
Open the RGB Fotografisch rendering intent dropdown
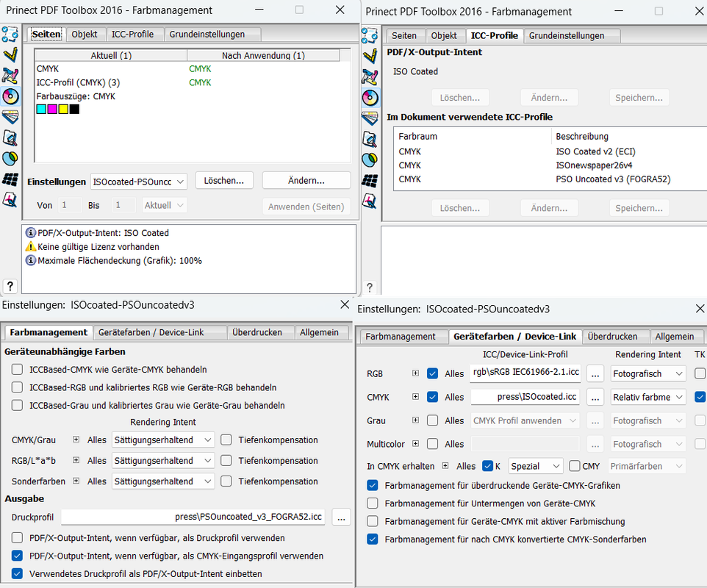(648, 373)
